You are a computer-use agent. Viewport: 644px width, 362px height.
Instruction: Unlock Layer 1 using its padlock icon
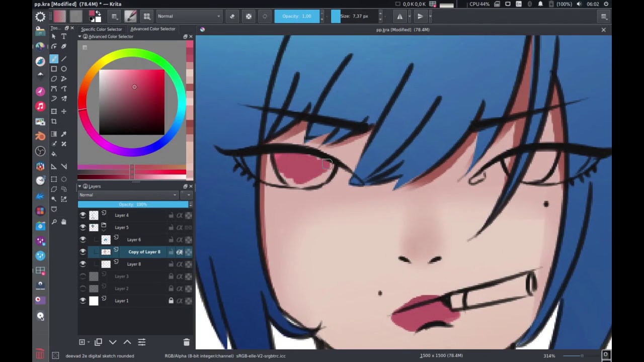tap(171, 300)
